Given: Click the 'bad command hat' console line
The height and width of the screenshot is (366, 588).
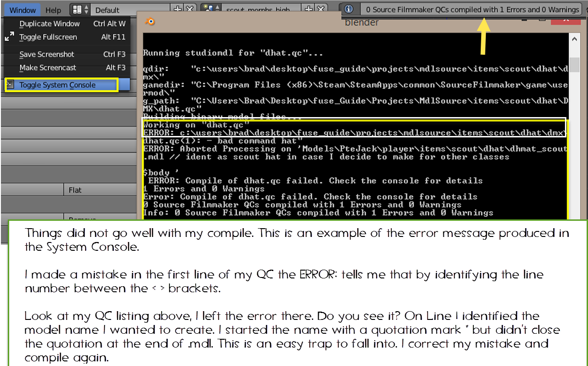Looking at the screenshot, I should pyautogui.click(x=223, y=141).
